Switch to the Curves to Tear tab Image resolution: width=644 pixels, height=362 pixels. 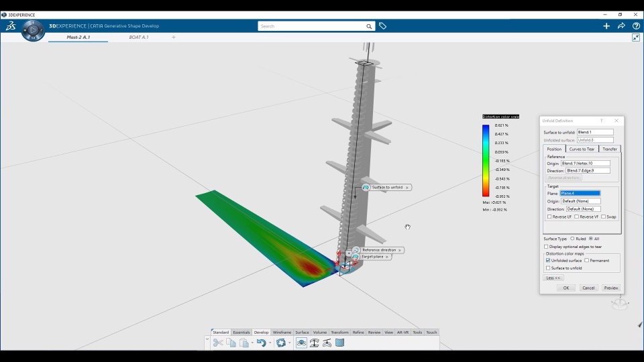[x=582, y=149]
